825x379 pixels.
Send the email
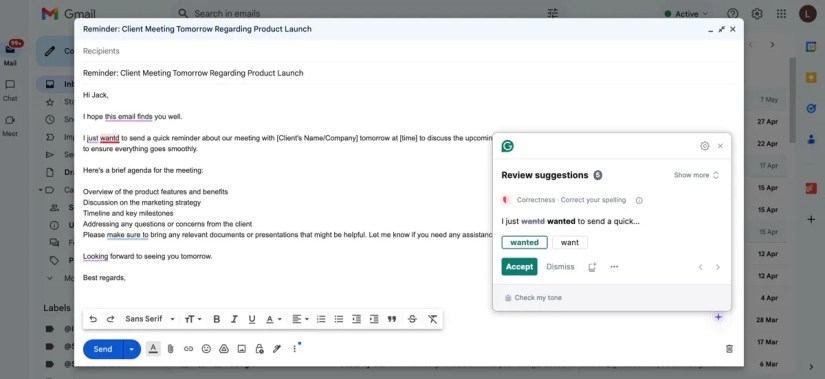pos(103,349)
